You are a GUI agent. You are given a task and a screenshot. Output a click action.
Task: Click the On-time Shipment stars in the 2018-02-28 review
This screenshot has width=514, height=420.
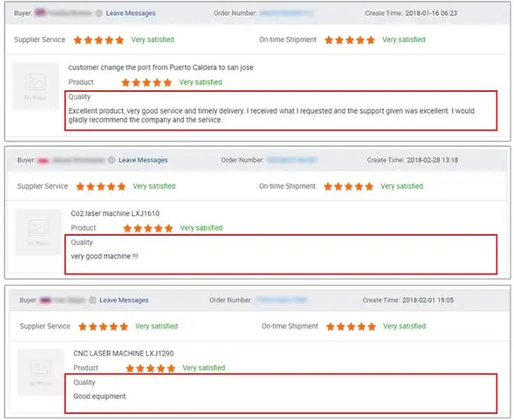pyautogui.click(x=349, y=187)
